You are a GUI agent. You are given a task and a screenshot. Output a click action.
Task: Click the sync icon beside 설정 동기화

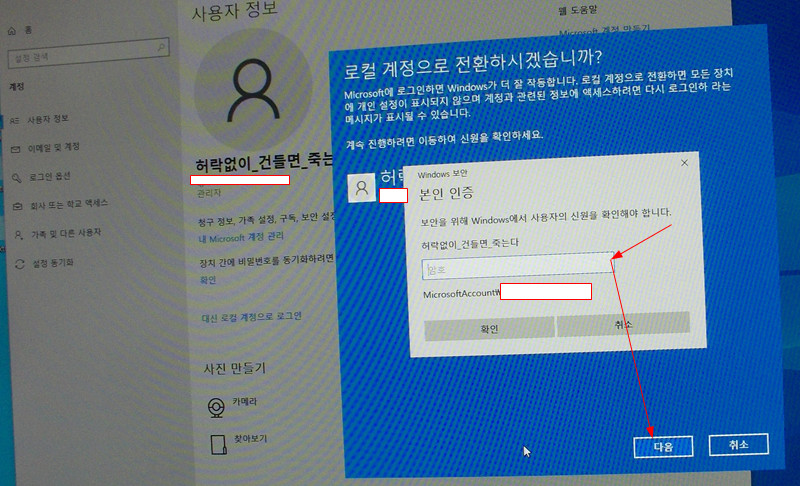(x=20, y=264)
